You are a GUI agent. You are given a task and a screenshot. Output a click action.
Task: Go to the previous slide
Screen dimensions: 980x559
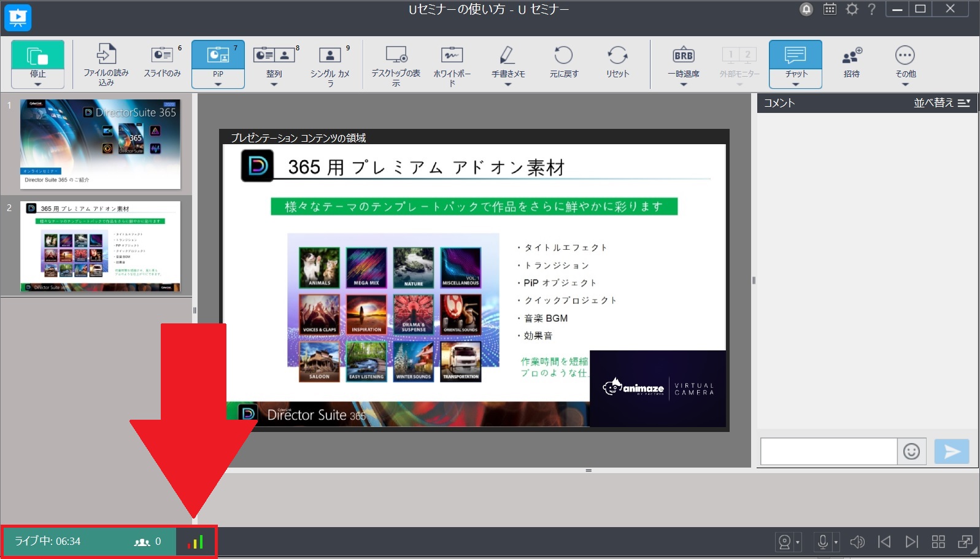tap(884, 542)
